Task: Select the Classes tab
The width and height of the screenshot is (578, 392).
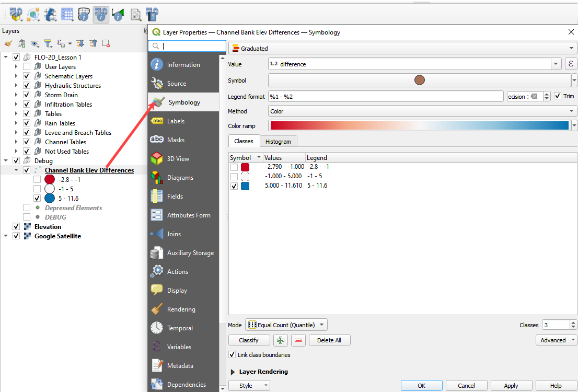Action: coord(244,141)
